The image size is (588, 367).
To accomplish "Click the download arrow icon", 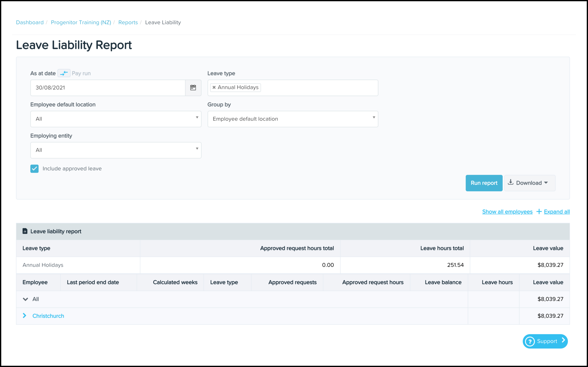I will [511, 182].
